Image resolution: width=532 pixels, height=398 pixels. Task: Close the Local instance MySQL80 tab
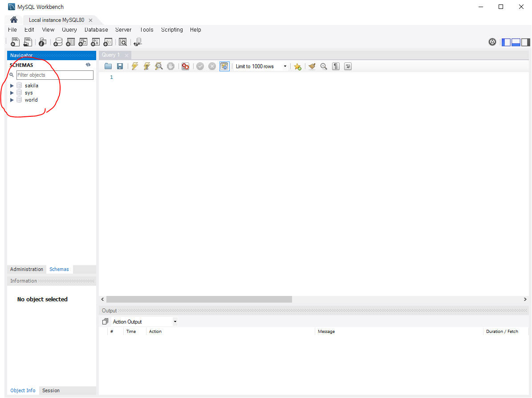click(90, 20)
